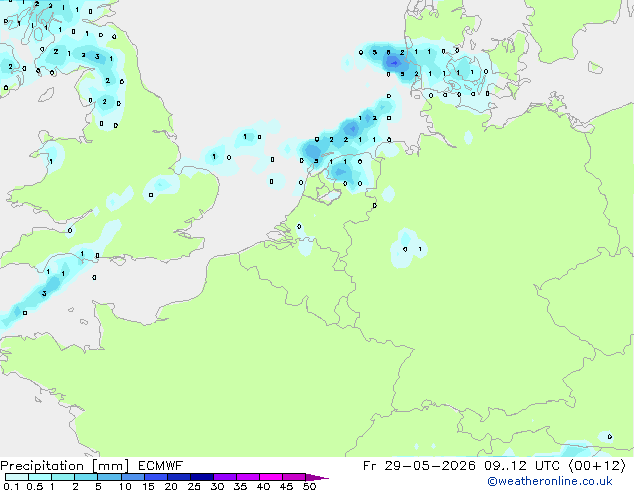This screenshot has width=634, height=490.
Task: Click the 0.1–0.5 mm legend color swatch
Action: [x=17, y=477]
